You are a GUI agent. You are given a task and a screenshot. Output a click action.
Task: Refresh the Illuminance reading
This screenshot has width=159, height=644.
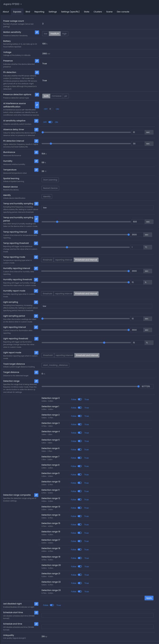tap(36, 152)
